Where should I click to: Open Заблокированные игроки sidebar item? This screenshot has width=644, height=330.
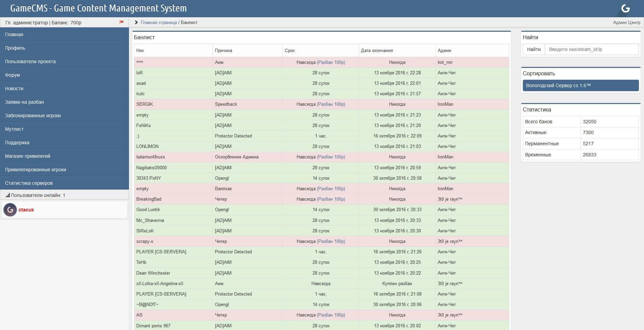(33, 116)
